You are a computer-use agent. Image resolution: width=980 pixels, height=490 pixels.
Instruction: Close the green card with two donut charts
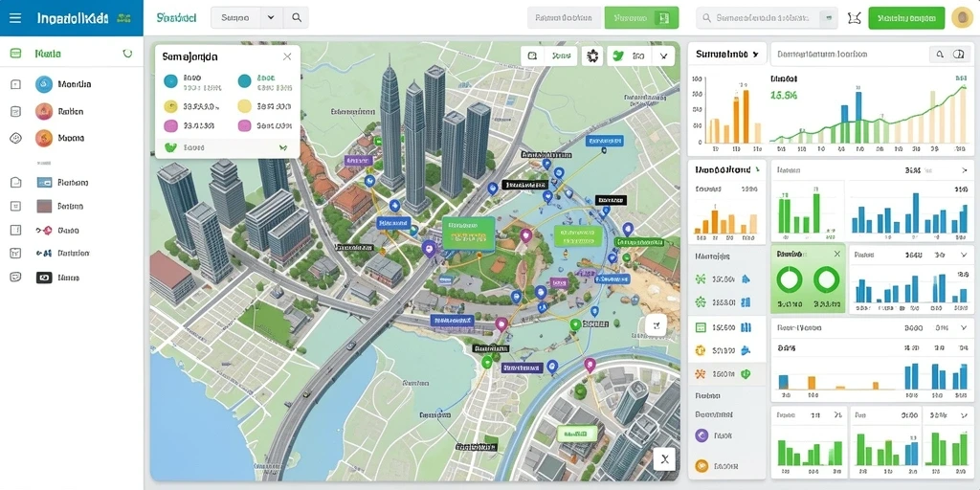tap(836, 254)
